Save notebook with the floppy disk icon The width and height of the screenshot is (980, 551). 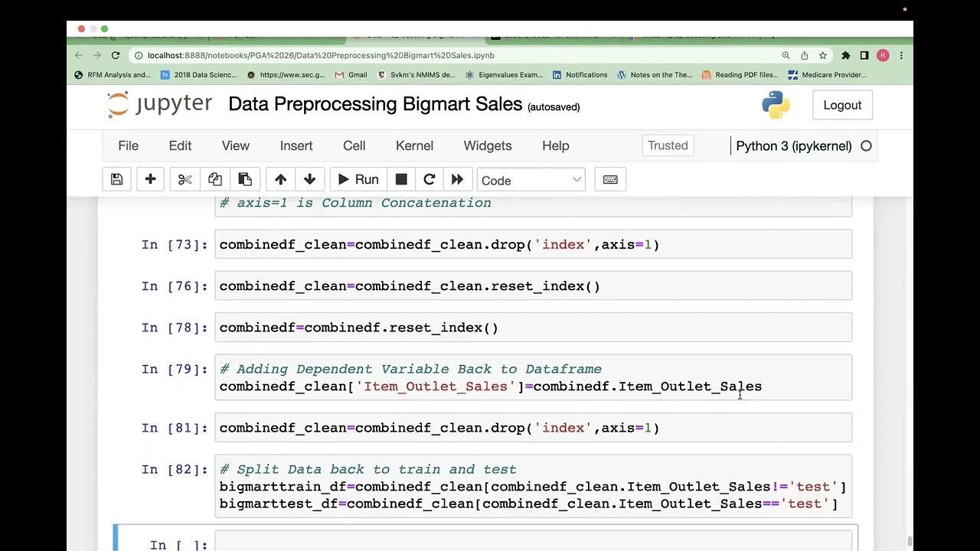click(x=116, y=180)
